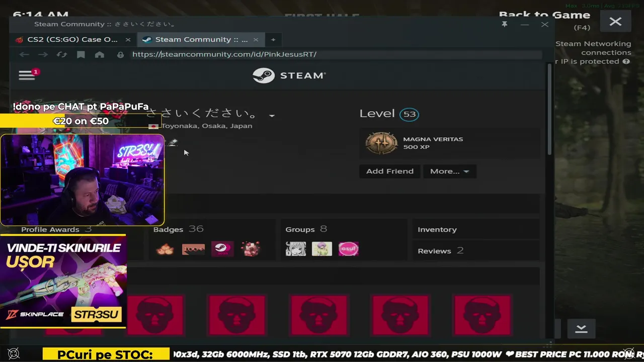Image resolution: width=644 pixels, height=362 pixels.
Task: Open the gift box badge under Badges
Action: (x=250, y=248)
